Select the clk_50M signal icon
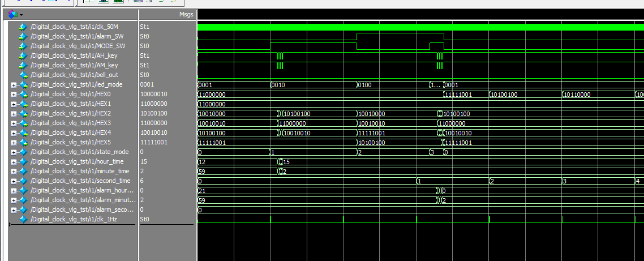 [x=23, y=27]
